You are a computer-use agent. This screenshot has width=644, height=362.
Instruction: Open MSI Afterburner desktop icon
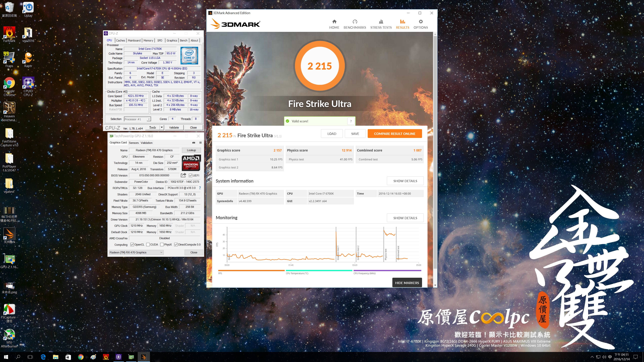(x=9, y=338)
